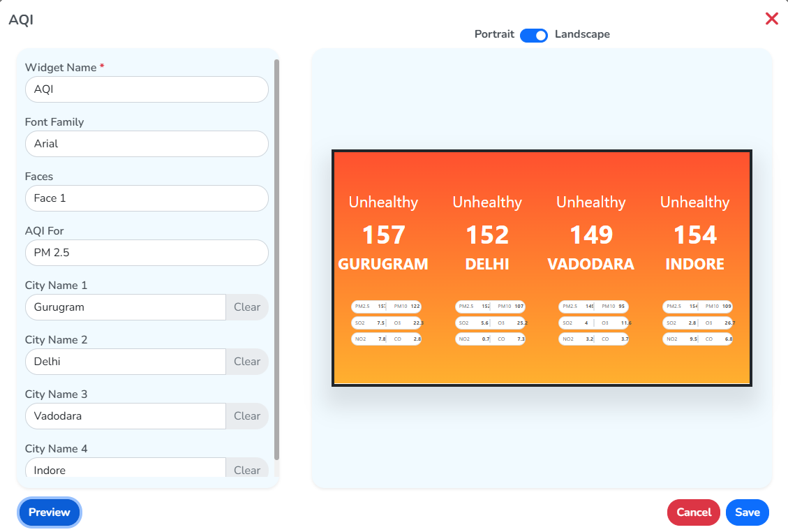Clear the City Name 4 Indore entry
Image resolution: width=788 pixels, height=532 pixels.
pos(247,468)
